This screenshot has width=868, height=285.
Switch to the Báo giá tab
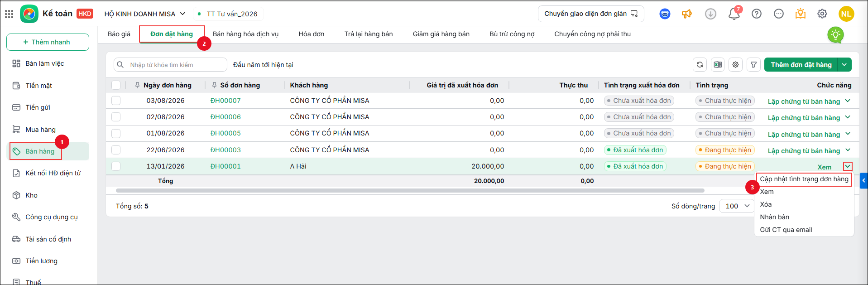point(119,34)
